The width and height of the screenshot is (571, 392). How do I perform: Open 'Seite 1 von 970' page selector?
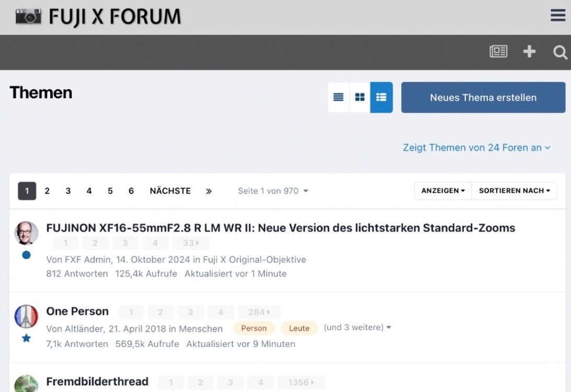click(x=272, y=191)
